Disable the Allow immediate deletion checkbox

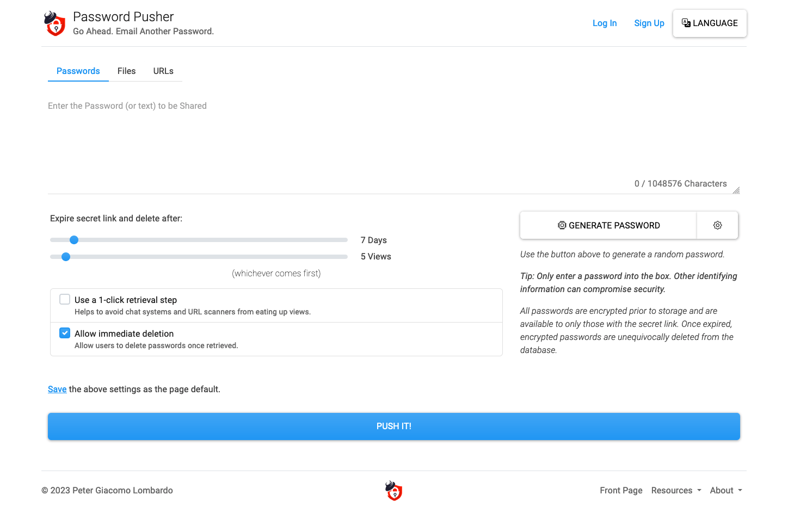(65, 332)
